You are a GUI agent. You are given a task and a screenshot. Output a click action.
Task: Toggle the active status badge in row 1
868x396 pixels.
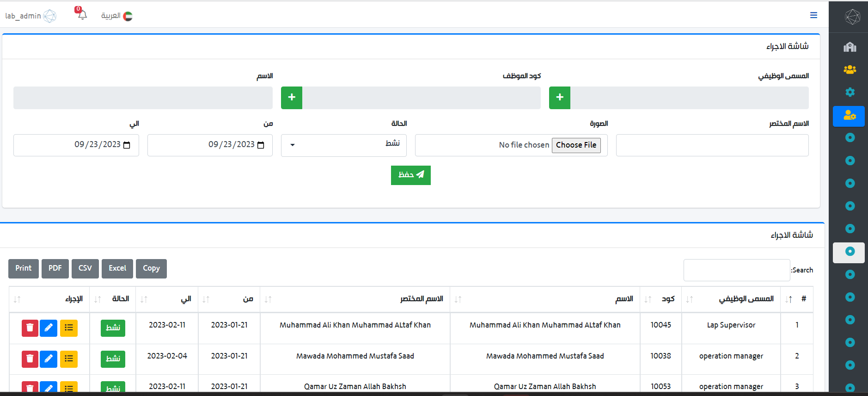[x=113, y=328]
